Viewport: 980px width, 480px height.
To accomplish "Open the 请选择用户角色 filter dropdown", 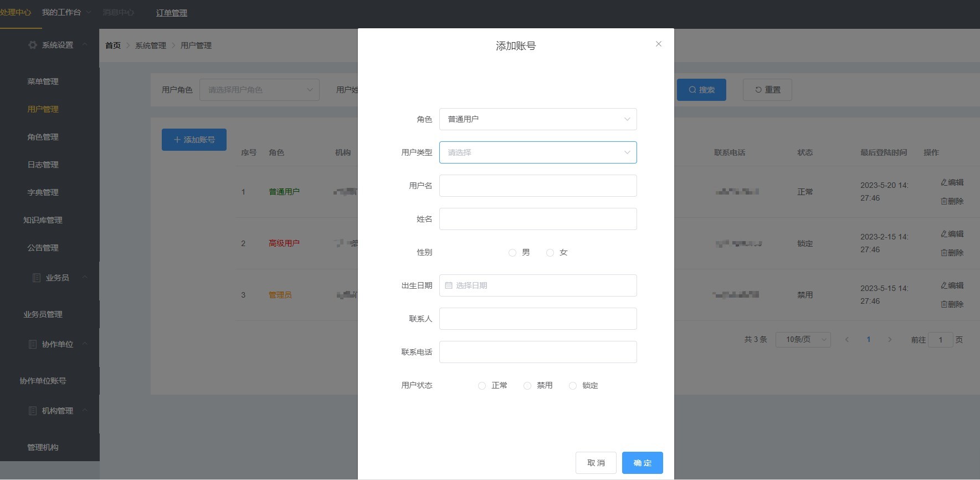I will [259, 90].
